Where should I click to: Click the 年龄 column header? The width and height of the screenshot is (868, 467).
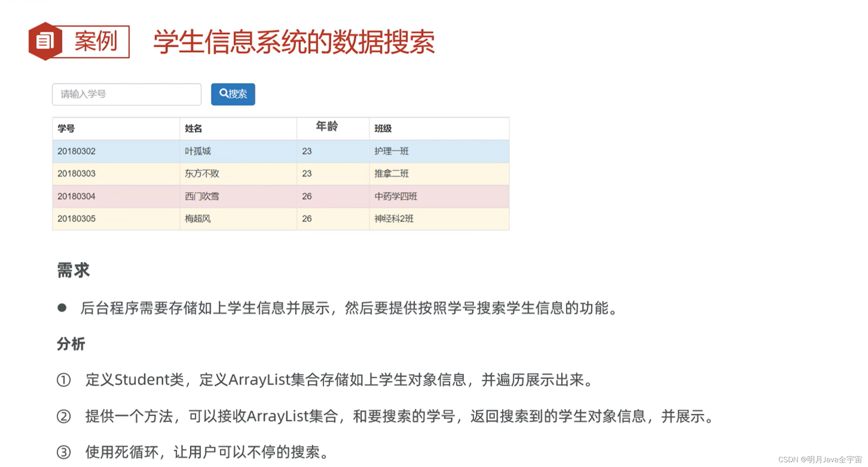pyautogui.click(x=327, y=126)
